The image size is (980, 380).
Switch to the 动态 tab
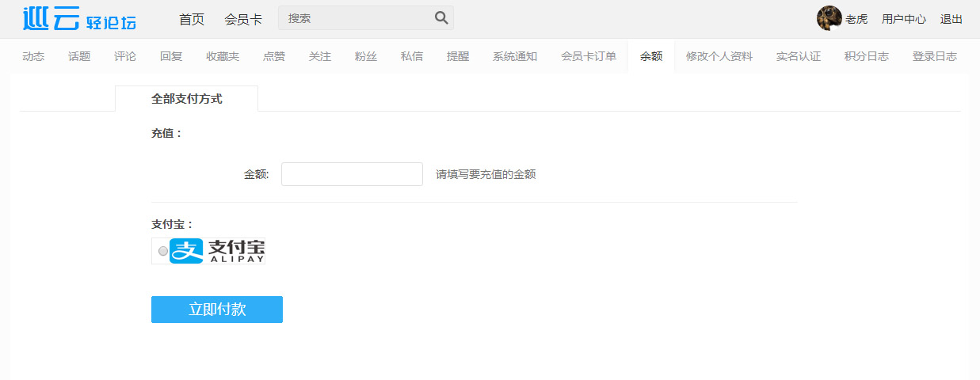click(x=33, y=56)
